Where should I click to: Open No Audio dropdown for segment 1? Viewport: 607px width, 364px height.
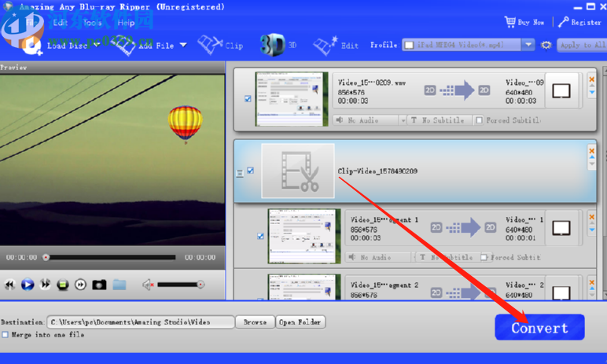pyautogui.click(x=378, y=257)
